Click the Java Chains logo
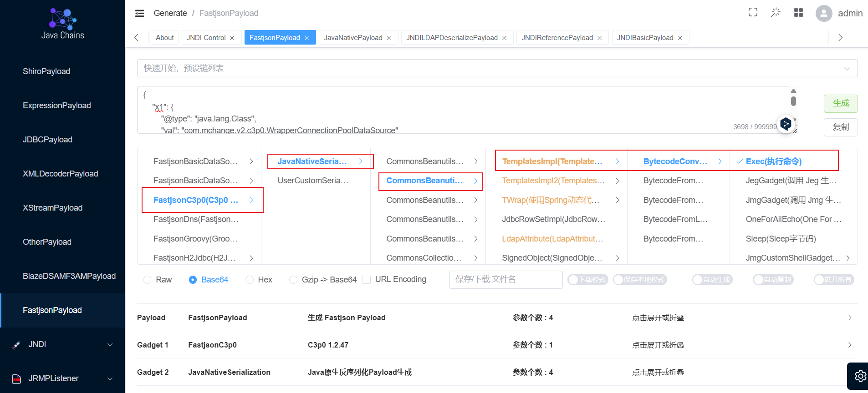 coord(63,25)
